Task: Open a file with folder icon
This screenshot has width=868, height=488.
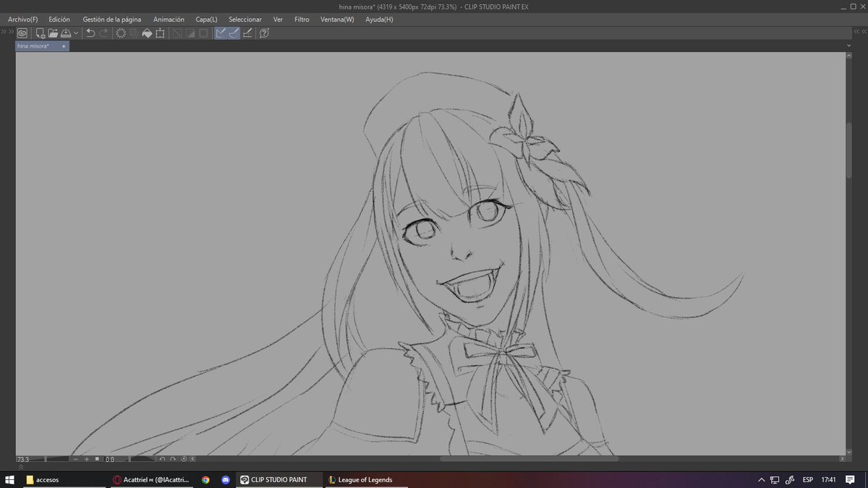Action: pos(53,33)
